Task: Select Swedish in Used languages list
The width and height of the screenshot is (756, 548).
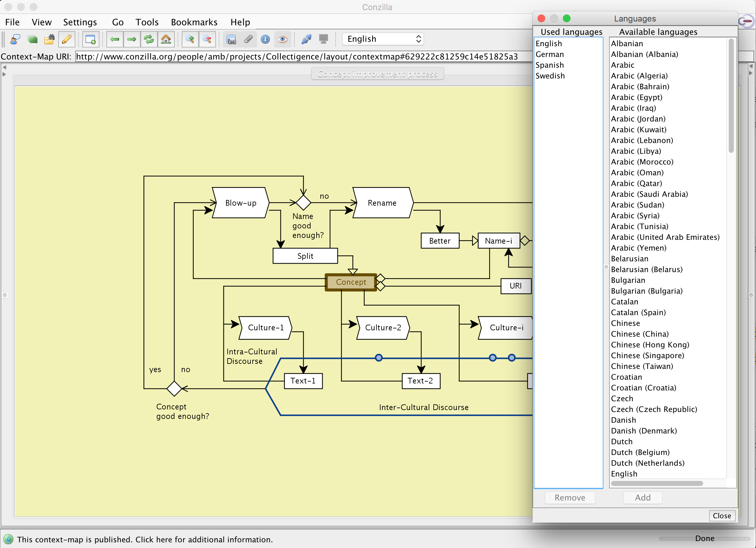Action: 550,76
